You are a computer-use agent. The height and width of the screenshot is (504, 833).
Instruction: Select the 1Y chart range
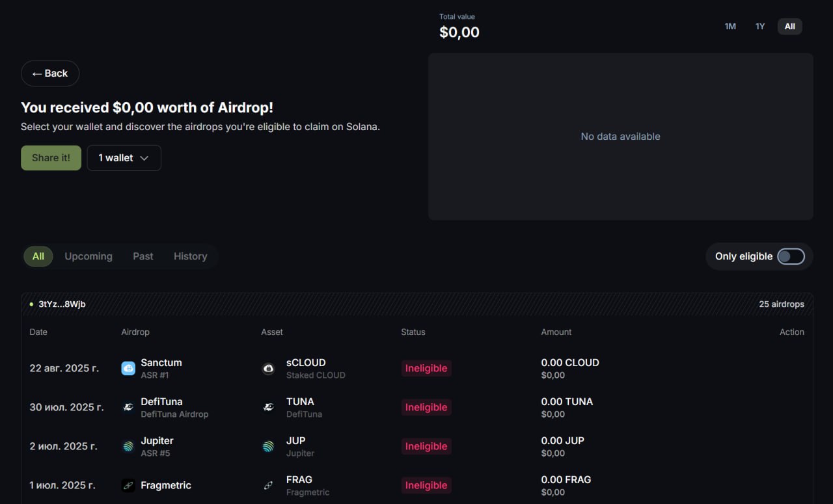(760, 27)
